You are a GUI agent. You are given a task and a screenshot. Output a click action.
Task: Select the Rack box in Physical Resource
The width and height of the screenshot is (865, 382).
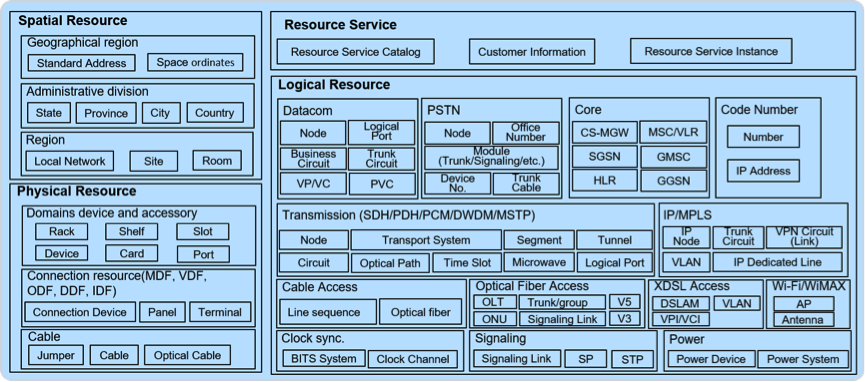(x=62, y=231)
